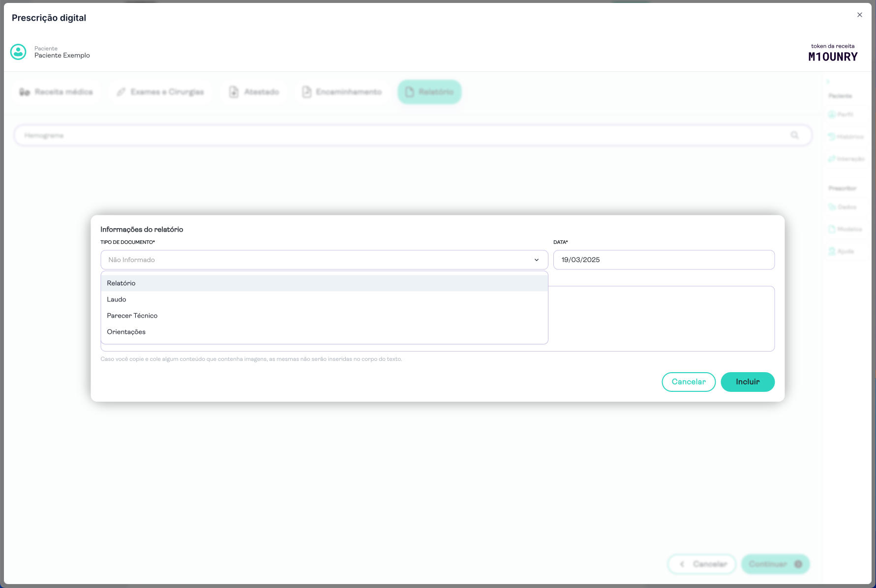This screenshot has width=876, height=588.
Task: Open Histórico in the Paciente sidebar
Action: [x=846, y=137]
